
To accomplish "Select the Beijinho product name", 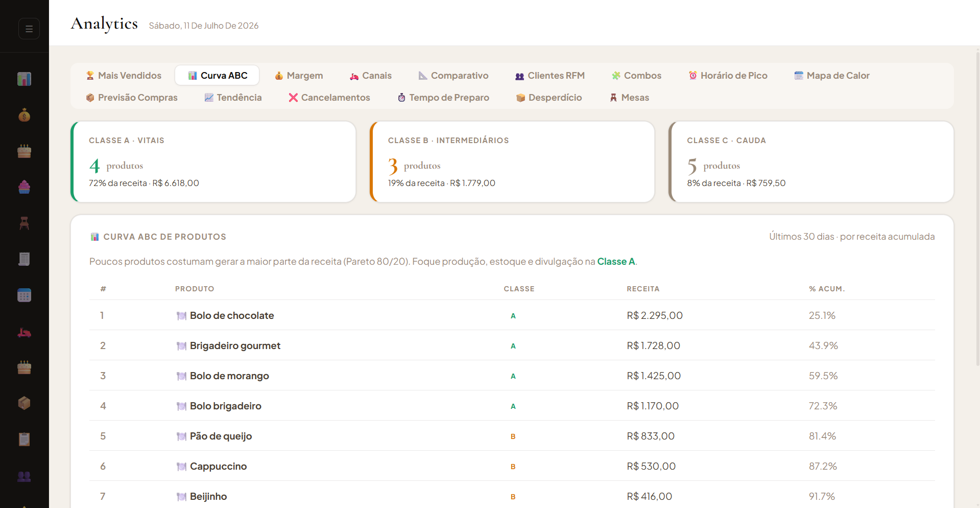I will [208, 497].
